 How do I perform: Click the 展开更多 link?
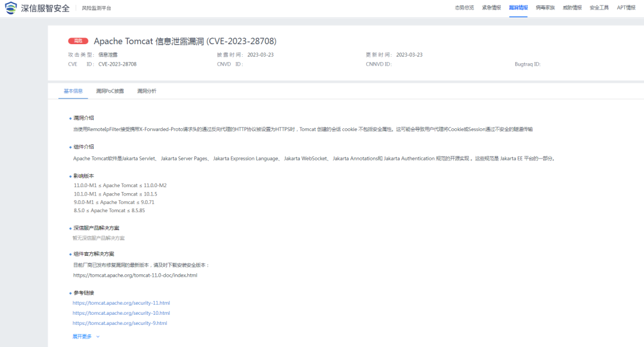pos(82,337)
